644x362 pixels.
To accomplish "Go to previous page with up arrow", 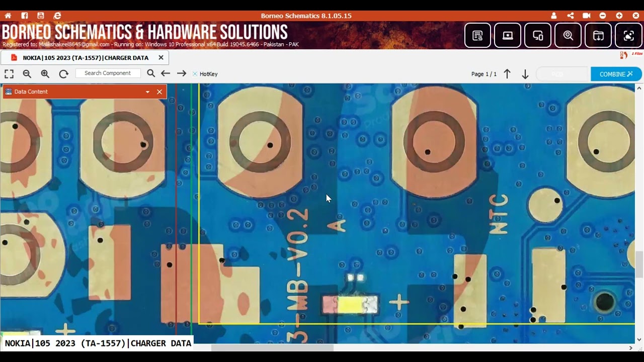I will [507, 74].
